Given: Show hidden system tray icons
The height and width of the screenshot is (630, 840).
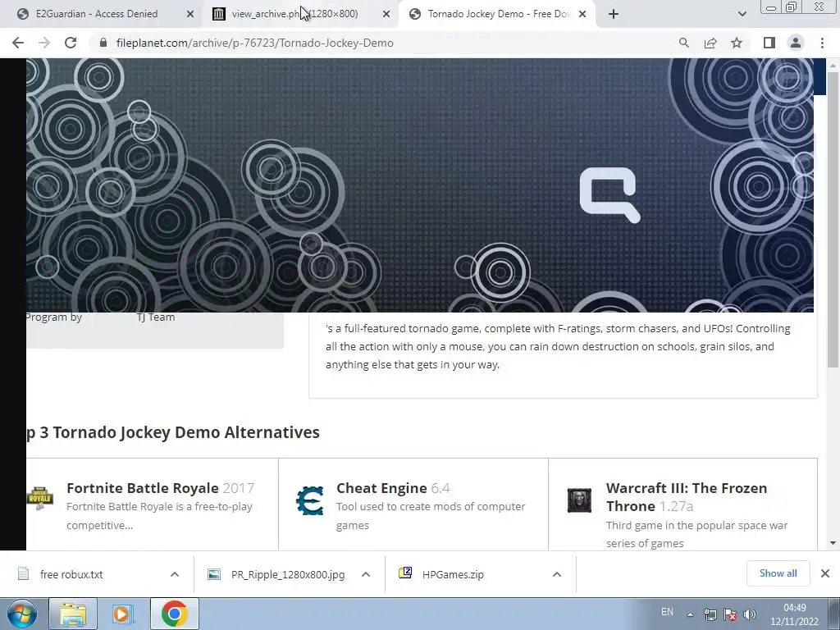Looking at the screenshot, I should coord(690,614).
